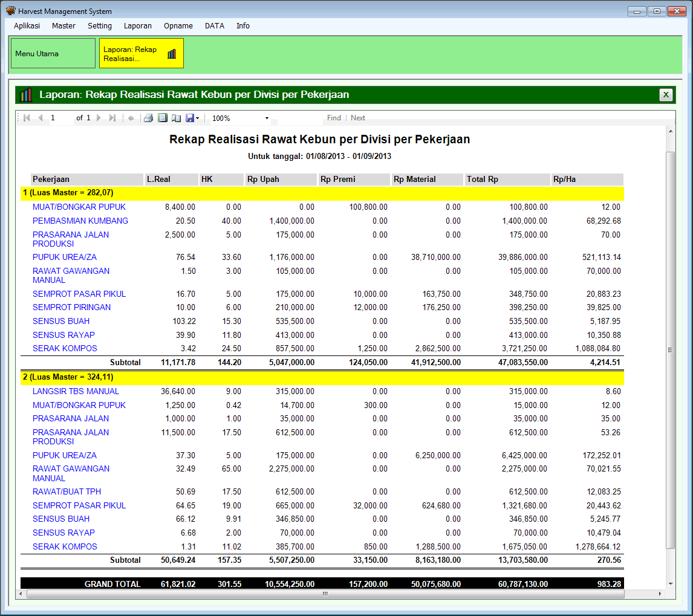Go to previous report page arrow

coord(41,118)
